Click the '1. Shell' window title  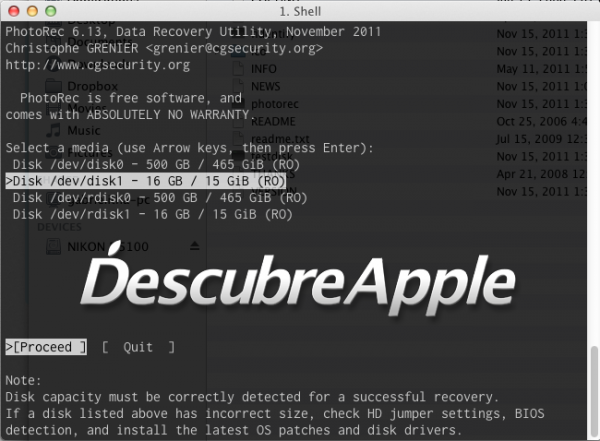pos(300,11)
